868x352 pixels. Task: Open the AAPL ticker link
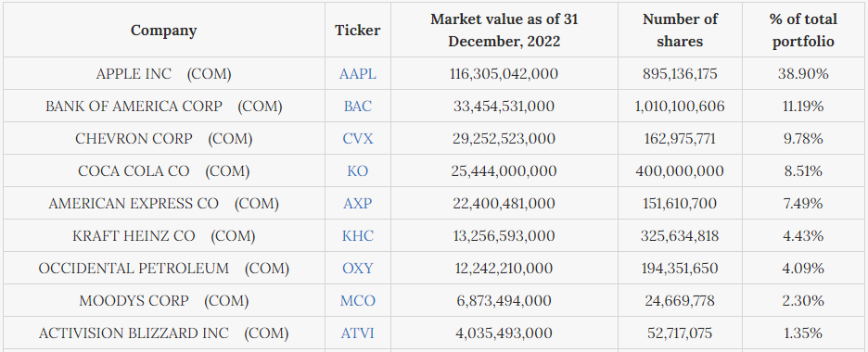[x=358, y=73]
